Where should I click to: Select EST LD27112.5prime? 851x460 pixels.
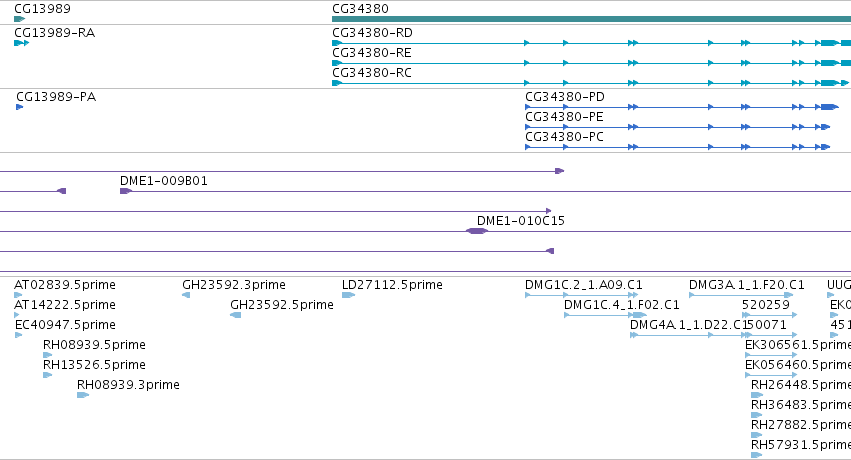[392, 285]
